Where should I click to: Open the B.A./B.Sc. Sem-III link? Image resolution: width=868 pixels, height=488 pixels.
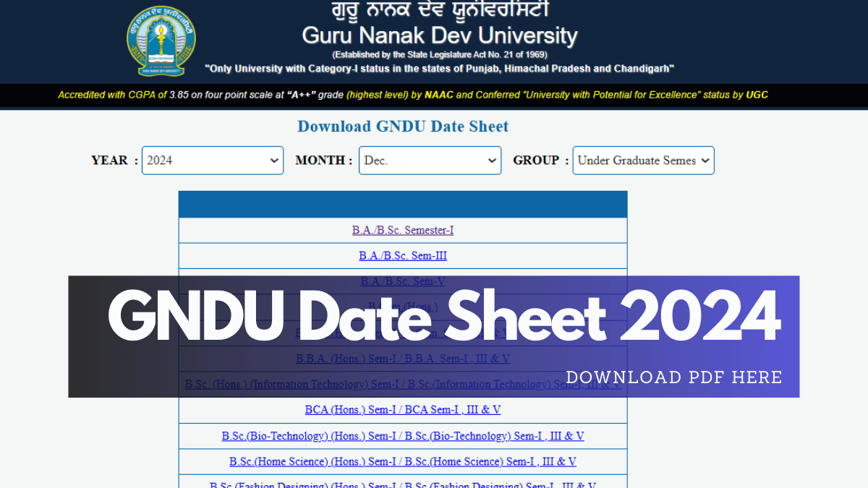(403, 256)
